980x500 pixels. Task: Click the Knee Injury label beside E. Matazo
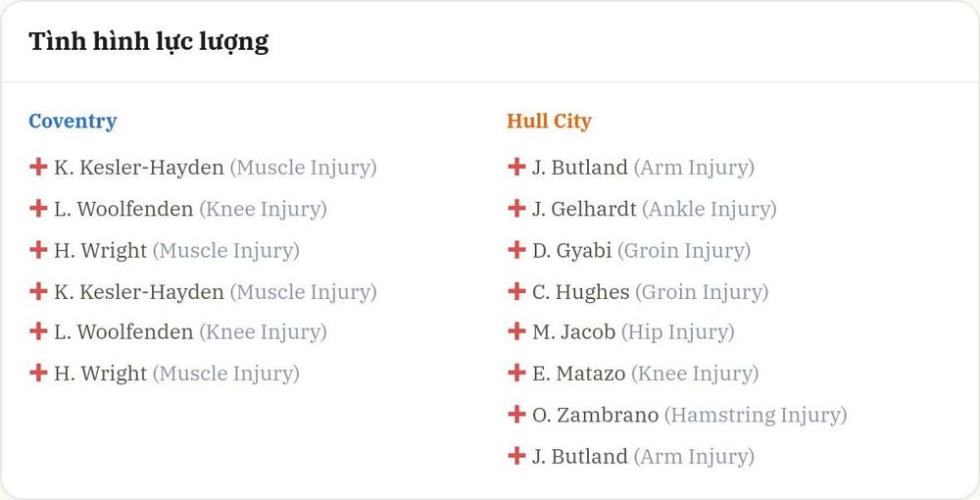695,374
